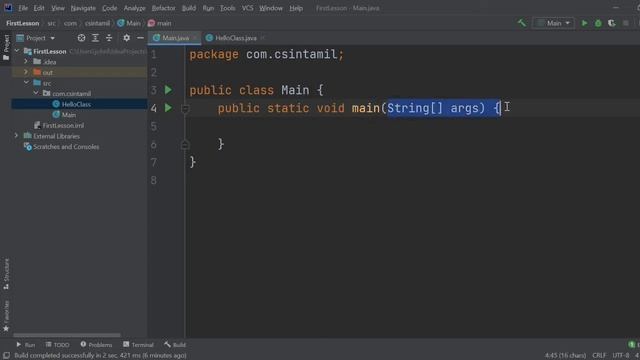Viewport: 640px width, 360px height.
Task: Run the Main configuration with the green play button
Action: click(x=584, y=23)
